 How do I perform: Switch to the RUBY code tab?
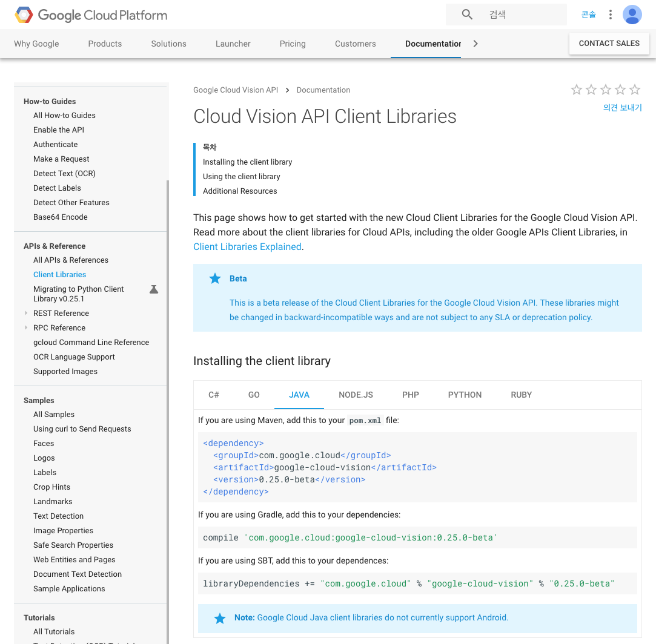(522, 395)
